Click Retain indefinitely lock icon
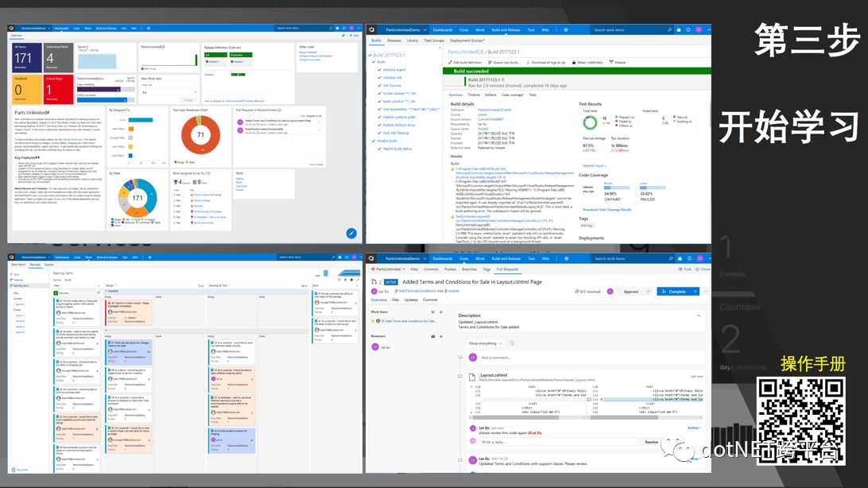 [x=574, y=63]
